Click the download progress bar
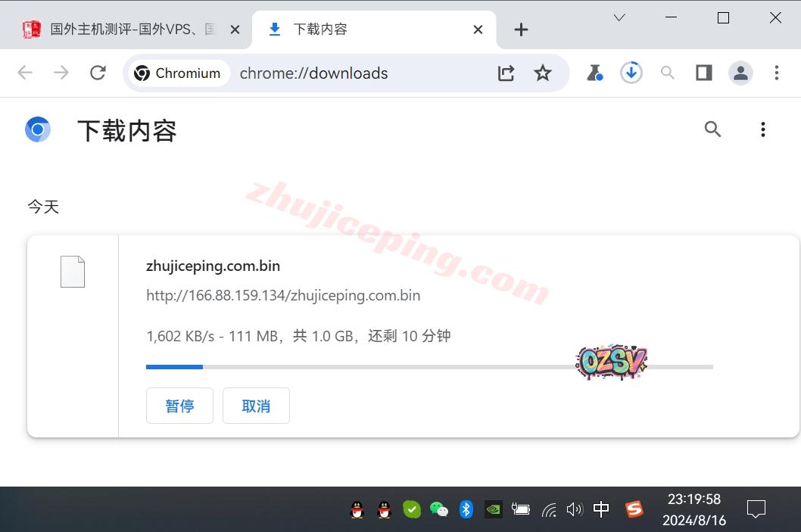This screenshot has width=801, height=532. click(x=429, y=367)
